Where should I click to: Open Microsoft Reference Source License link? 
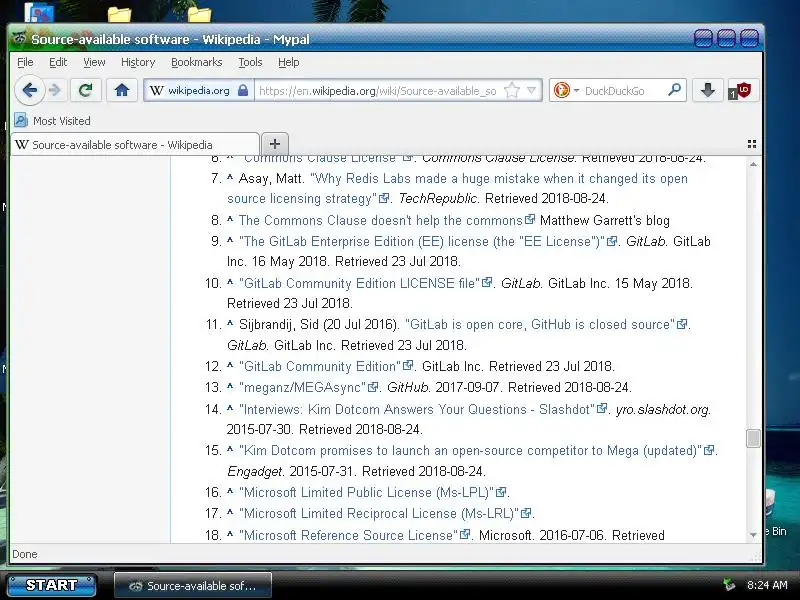[x=348, y=535]
